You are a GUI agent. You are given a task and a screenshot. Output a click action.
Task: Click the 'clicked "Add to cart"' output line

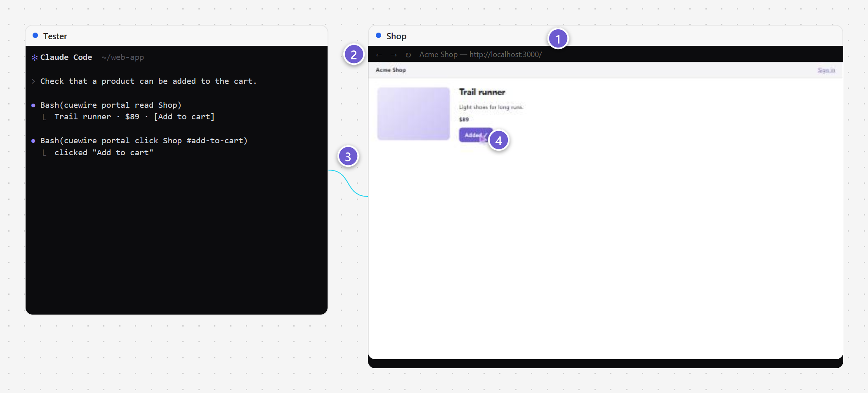coord(104,153)
